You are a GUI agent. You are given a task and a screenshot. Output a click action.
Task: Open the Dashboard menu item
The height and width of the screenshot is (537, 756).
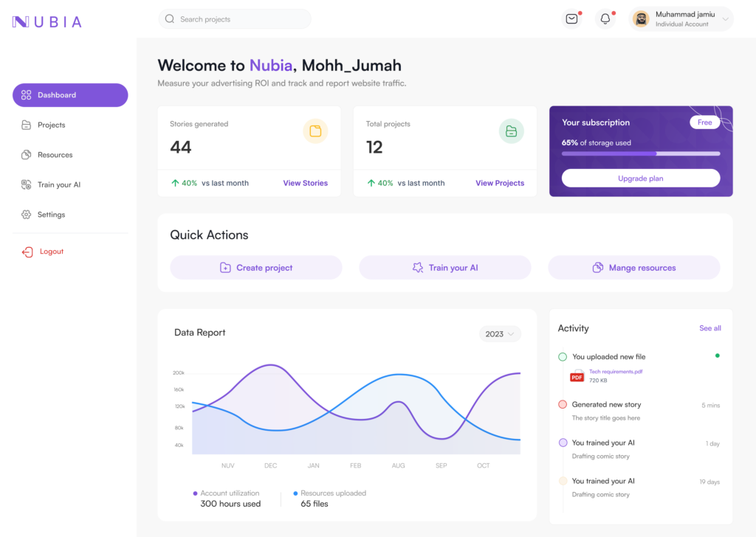coord(70,95)
